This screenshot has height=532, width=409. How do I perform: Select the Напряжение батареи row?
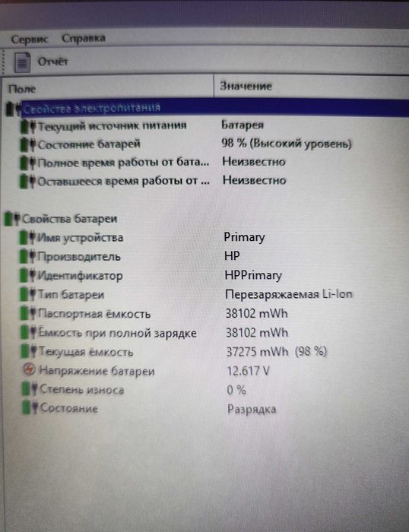coord(97,371)
